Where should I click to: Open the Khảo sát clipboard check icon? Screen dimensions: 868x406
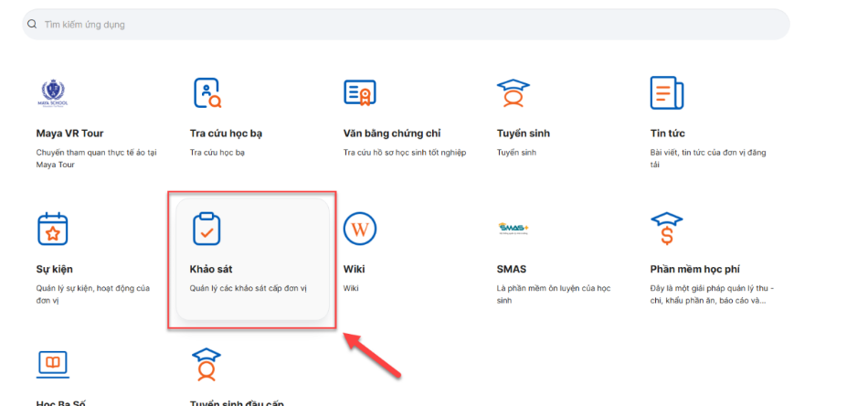click(206, 229)
